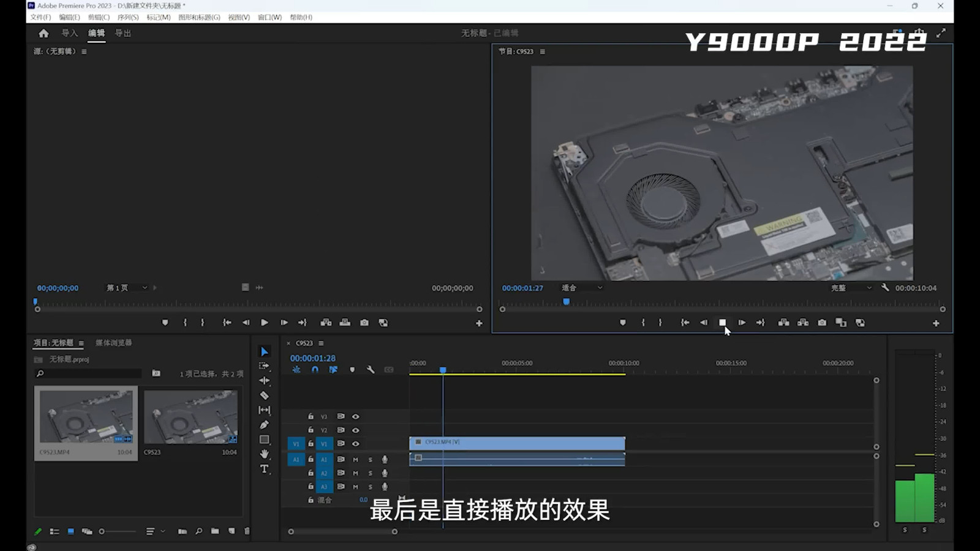
Task: Open timeline sequence C9523 panel menu
Action: pyautogui.click(x=321, y=343)
